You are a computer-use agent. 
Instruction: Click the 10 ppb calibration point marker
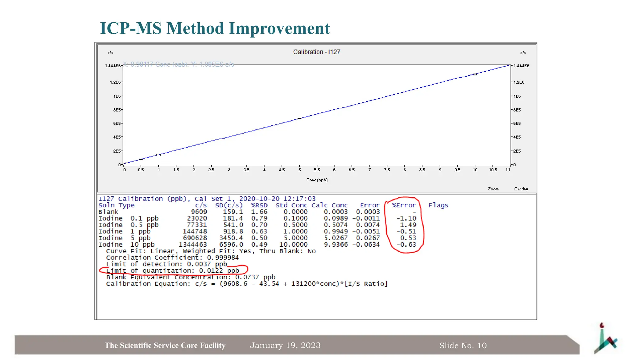(475, 74)
